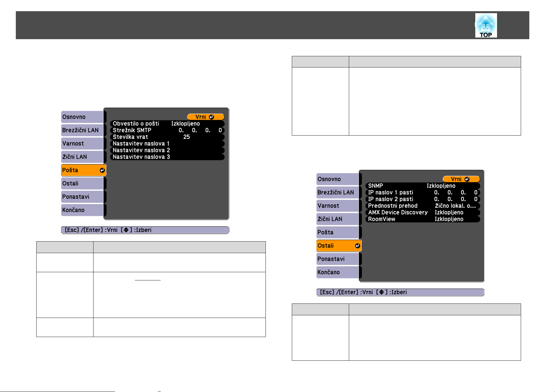Open Varnost in the left menu screenshot
This screenshot has height=392, width=555.
[x=82, y=144]
